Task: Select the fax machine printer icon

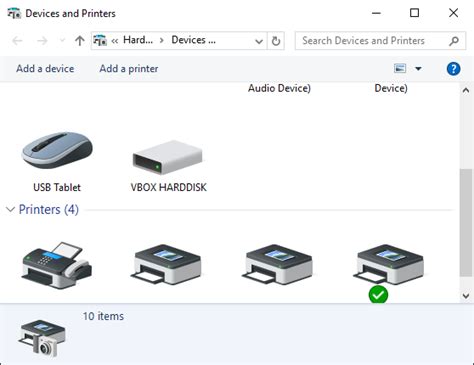Action: pos(57,265)
